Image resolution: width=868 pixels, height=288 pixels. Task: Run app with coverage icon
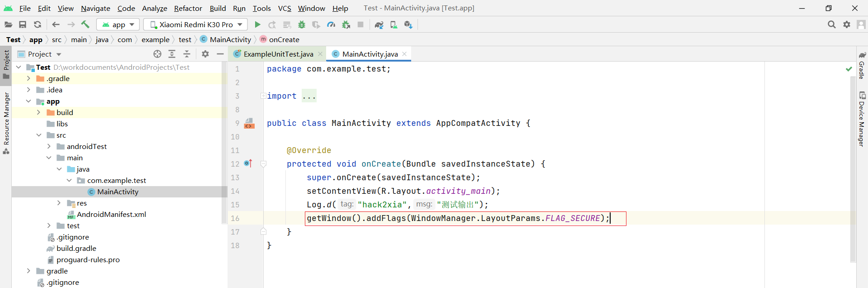[316, 24]
